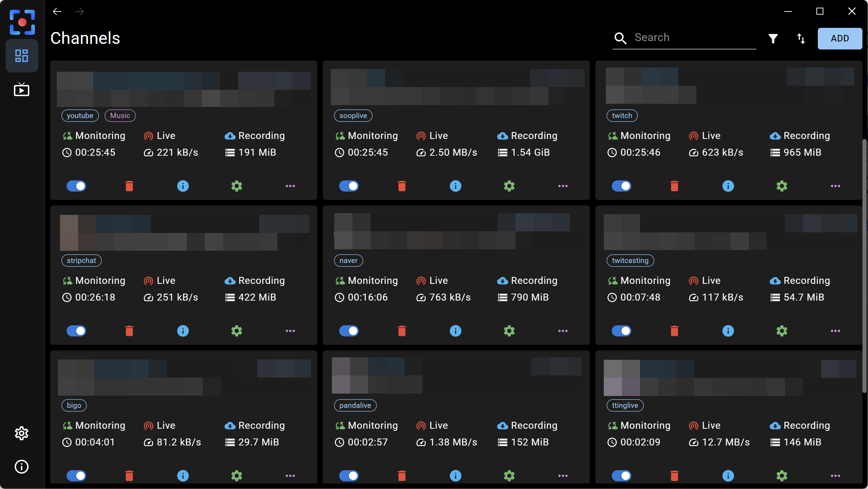Select the Channels dashboard sidebar tab

coord(22,56)
